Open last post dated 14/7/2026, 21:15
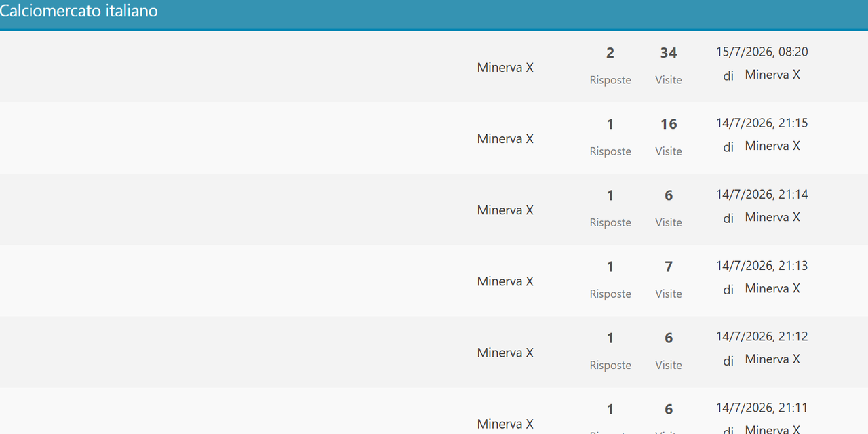 [762, 123]
